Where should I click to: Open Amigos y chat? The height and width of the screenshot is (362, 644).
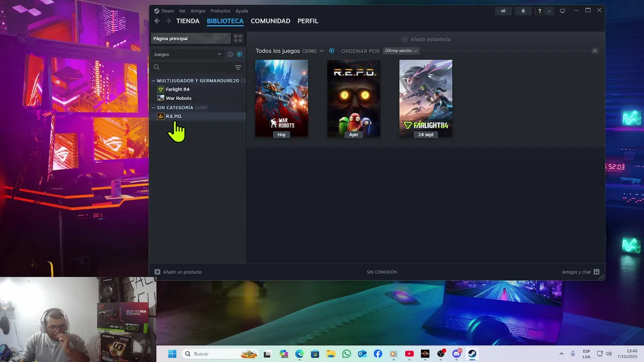click(x=577, y=272)
